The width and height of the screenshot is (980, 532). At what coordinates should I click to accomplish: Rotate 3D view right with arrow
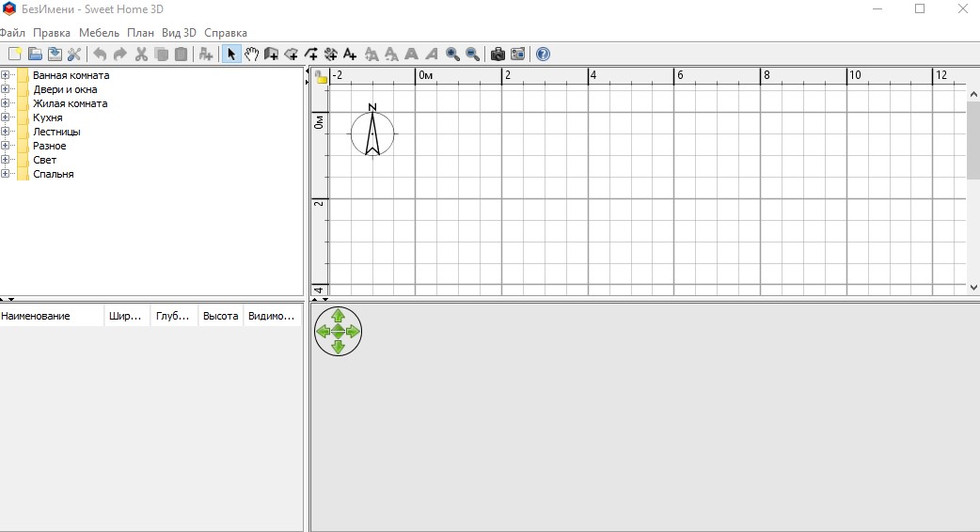pos(353,332)
